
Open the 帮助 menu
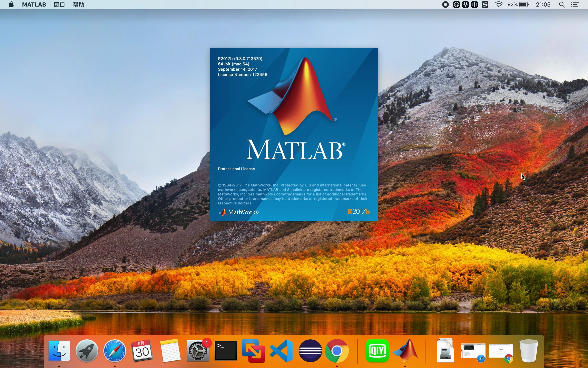click(78, 4)
